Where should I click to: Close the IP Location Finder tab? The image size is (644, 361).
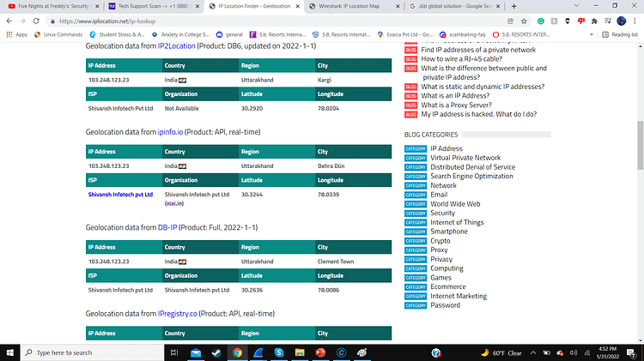[x=298, y=6]
